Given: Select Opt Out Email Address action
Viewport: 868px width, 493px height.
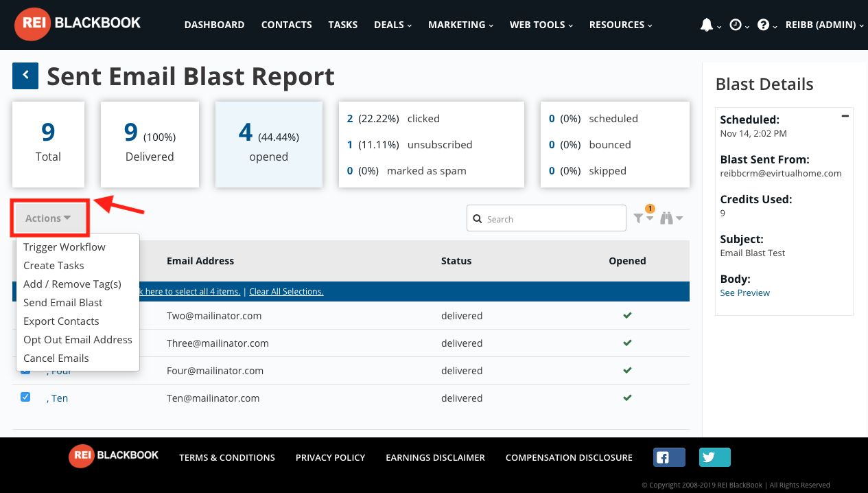Looking at the screenshot, I should pyautogui.click(x=78, y=340).
